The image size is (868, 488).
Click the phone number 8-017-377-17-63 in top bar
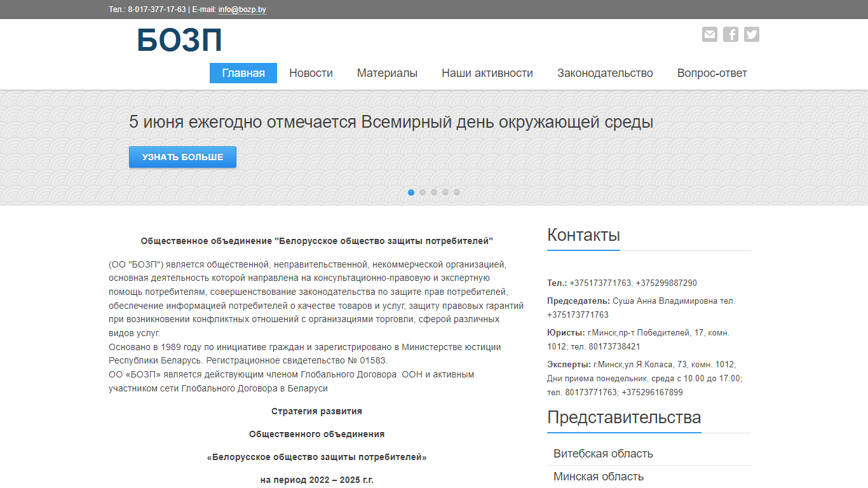(x=157, y=10)
